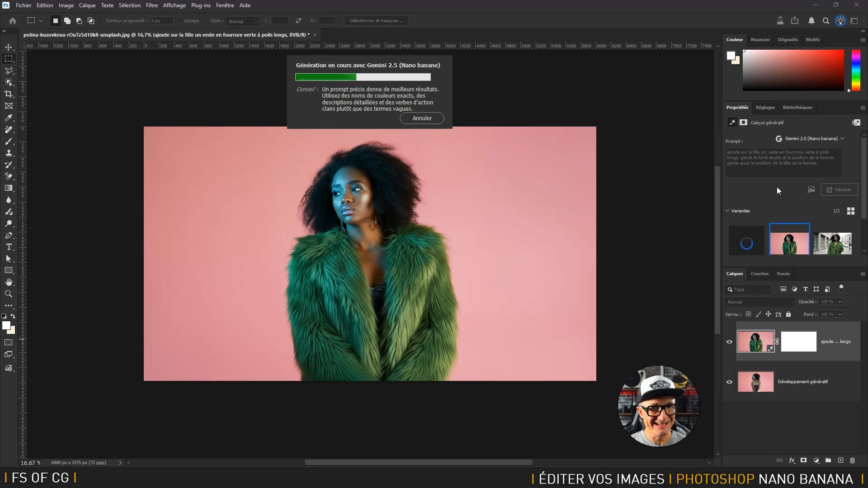Select the Zoom tool
The width and height of the screenshot is (868, 488).
9,294
